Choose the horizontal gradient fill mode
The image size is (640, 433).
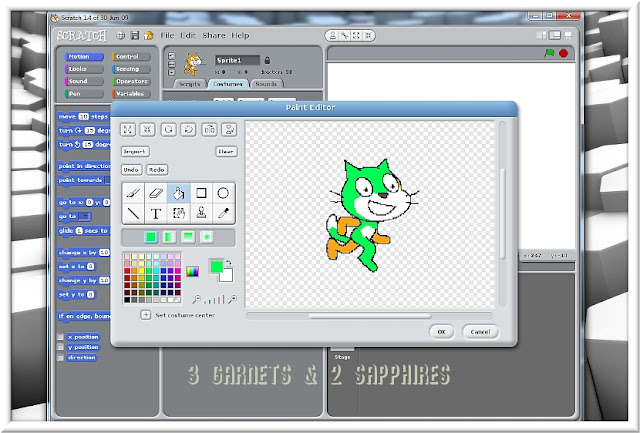[169, 237]
